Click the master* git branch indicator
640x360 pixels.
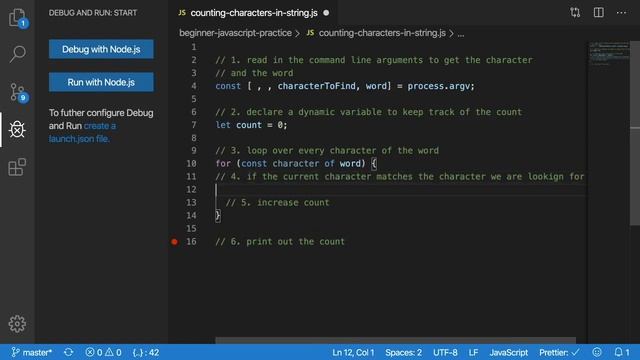tap(32, 352)
